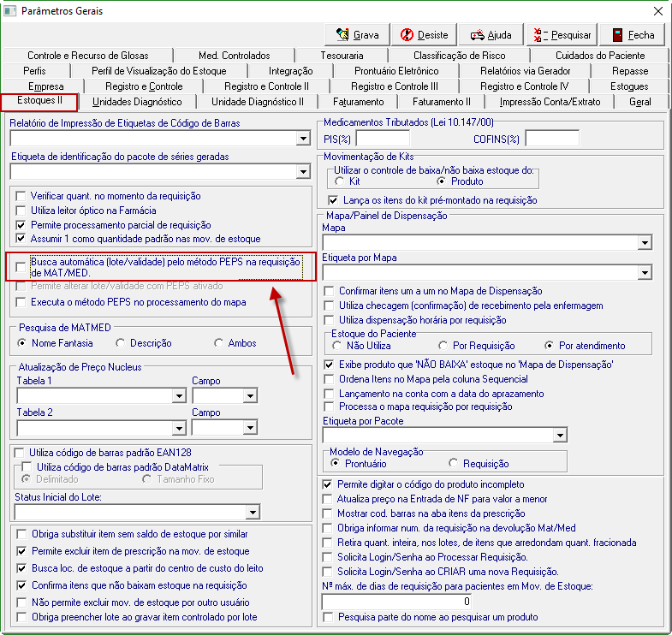Screen dimensions: 672x635
Task: Open Status Inicial do Lote dropdown
Action: click(253, 512)
